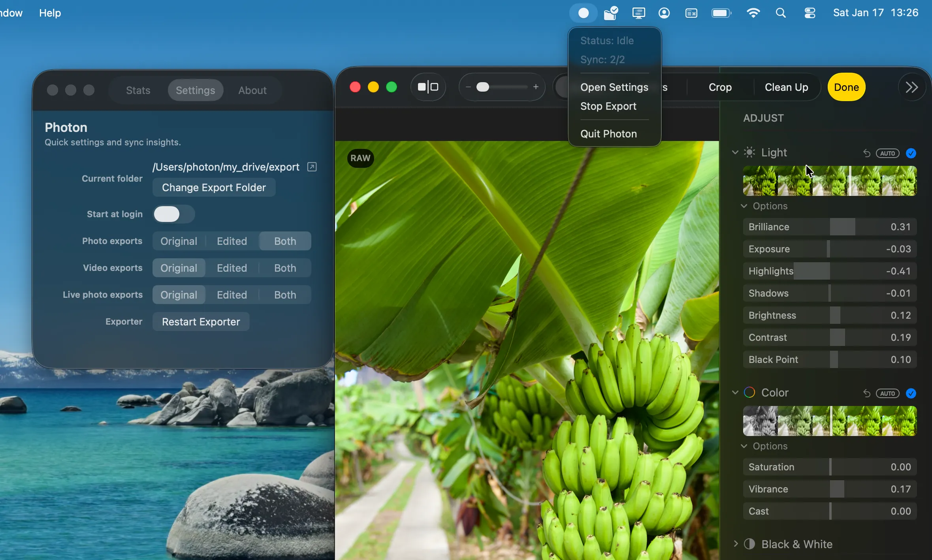Click the Light reset arrow icon

click(x=866, y=153)
